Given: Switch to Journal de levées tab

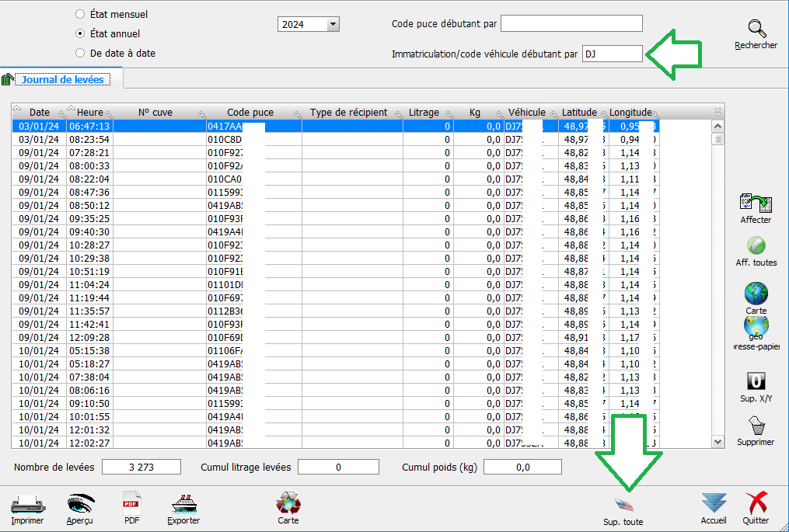Looking at the screenshot, I should click(62, 79).
